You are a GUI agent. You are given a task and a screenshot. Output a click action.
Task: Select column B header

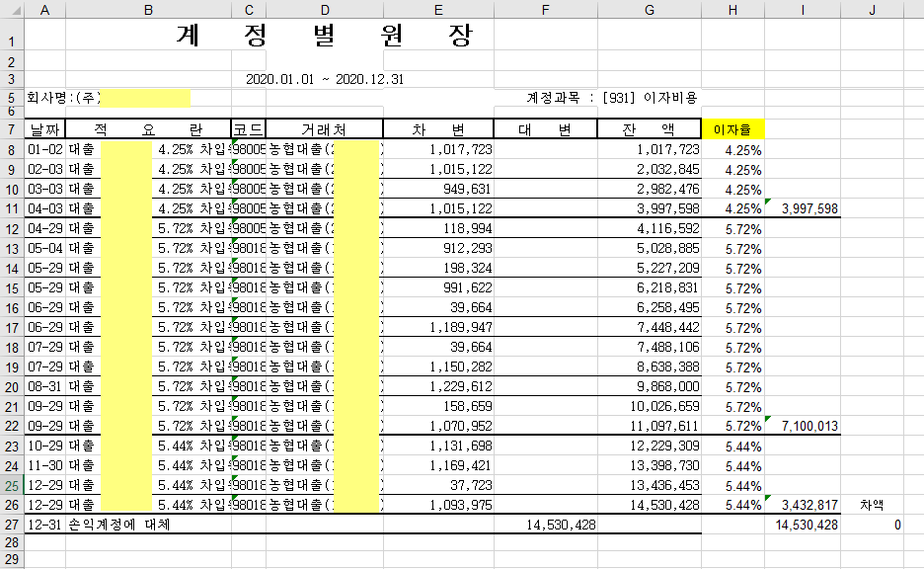coord(148,10)
